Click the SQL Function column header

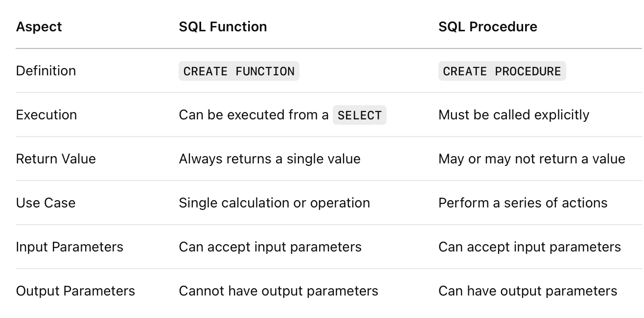[x=223, y=27]
